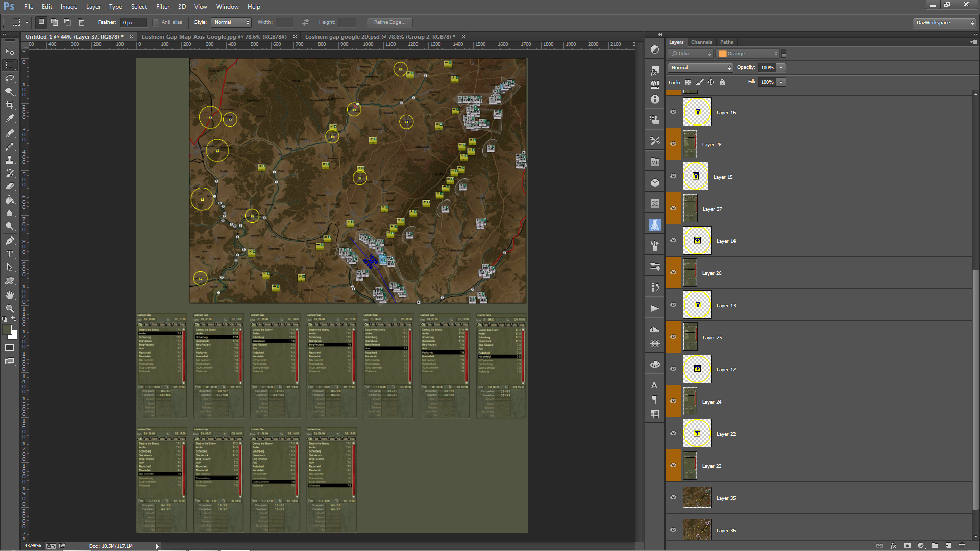Select the Pen tool
Viewport: 980px width, 551px height.
(x=10, y=241)
